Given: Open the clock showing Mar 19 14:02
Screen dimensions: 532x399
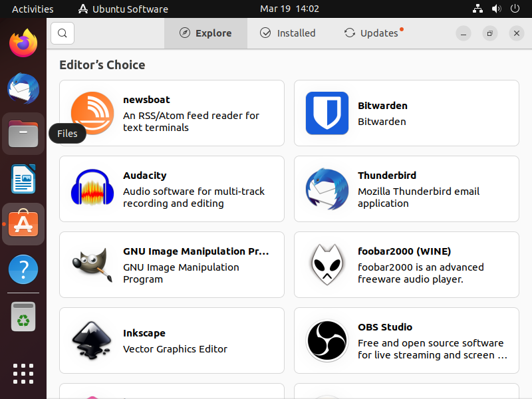Looking at the screenshot, I should [x=289, y=9].
